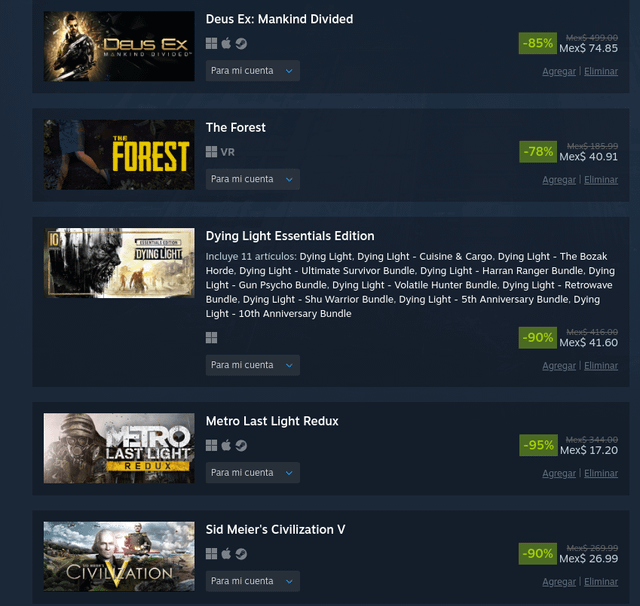
Task: Open Sid Meier's Civilization V title
Action: 276,529
